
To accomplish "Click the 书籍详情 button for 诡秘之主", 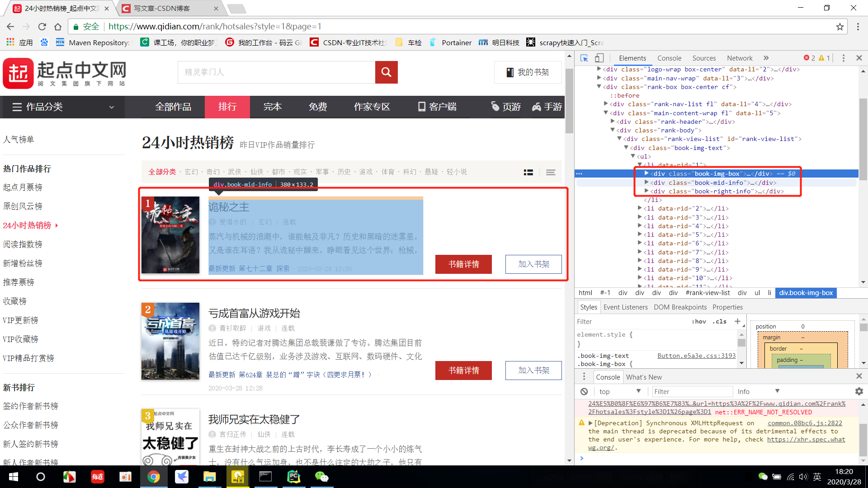I will [x=463, y=264].
